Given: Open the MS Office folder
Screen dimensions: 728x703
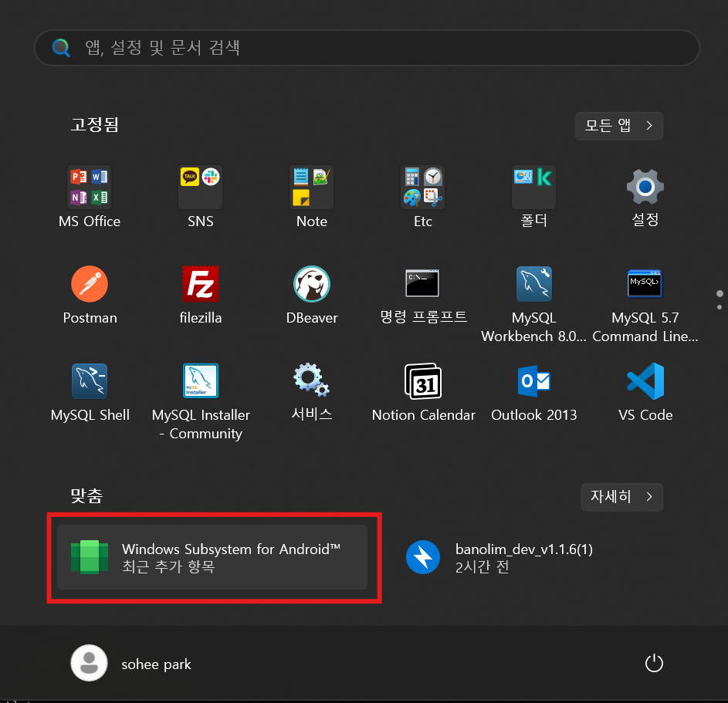Looking at the screenshot, I should [90, 198].
